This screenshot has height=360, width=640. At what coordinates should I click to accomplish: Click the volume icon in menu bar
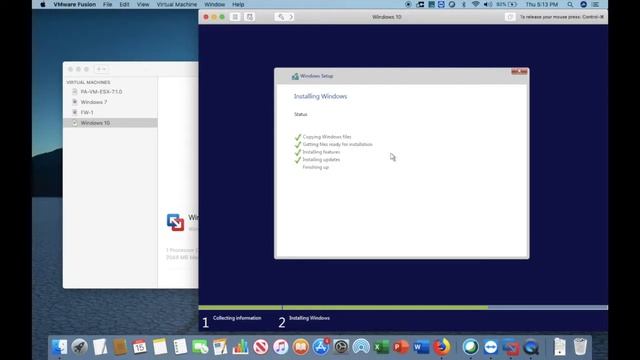(x=487, y=4)
